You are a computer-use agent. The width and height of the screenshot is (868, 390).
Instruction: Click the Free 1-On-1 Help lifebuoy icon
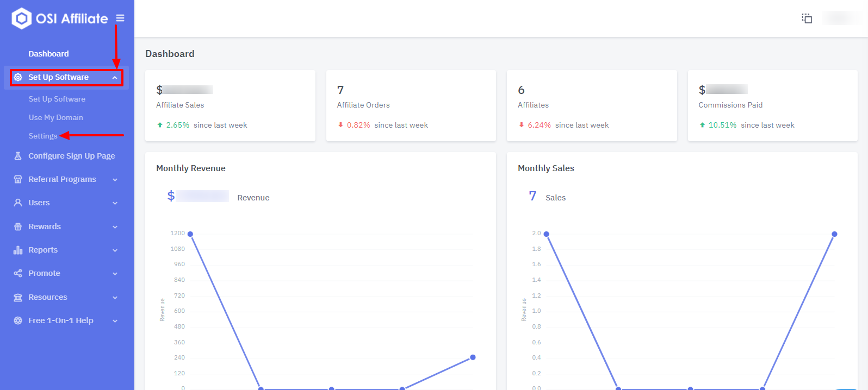click(x=18, y=320)
